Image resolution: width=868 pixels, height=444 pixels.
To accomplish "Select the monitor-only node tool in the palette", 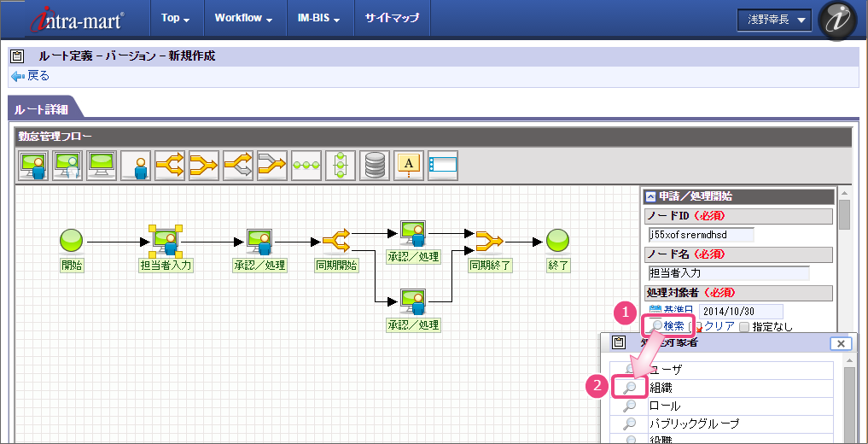I will tap(102, 166).
